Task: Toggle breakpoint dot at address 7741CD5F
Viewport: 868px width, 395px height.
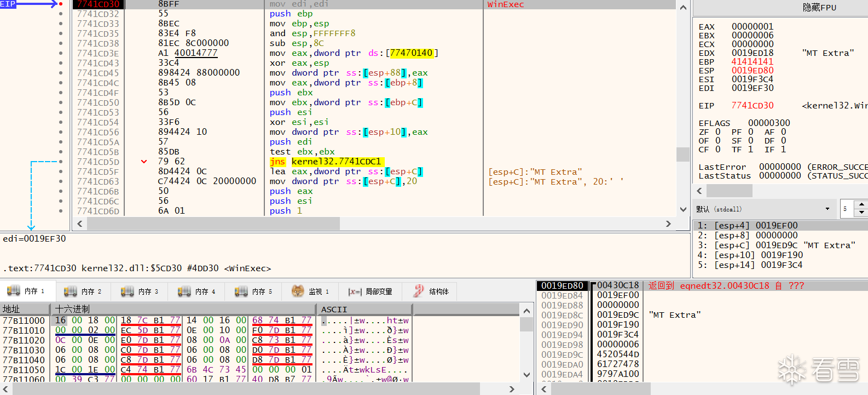Action: [x=61, y=171]
